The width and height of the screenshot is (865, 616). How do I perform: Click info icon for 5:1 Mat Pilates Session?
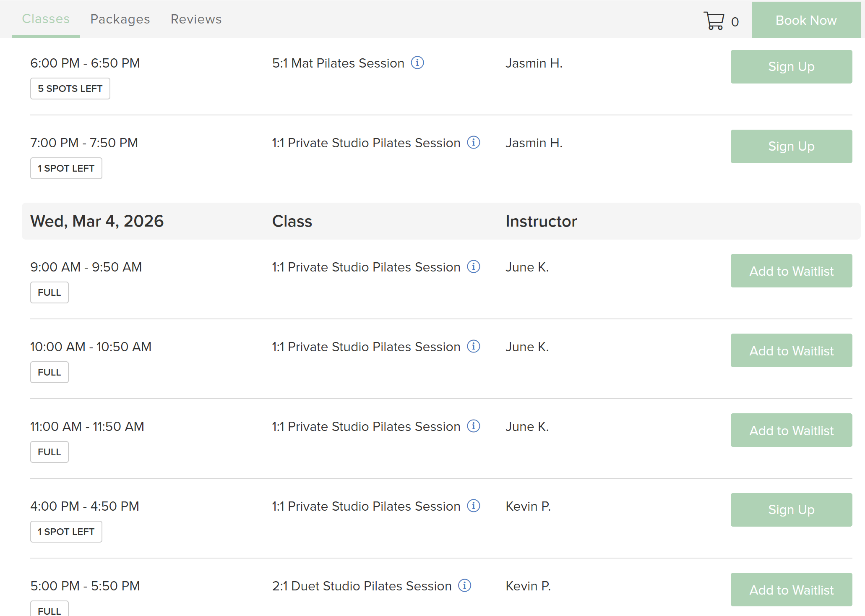(417, 63)
